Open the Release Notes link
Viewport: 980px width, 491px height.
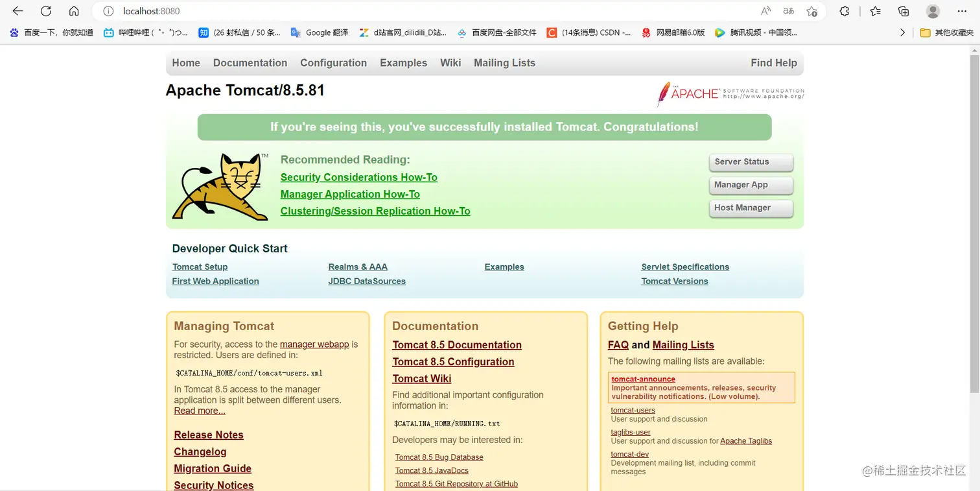(209, 435)
